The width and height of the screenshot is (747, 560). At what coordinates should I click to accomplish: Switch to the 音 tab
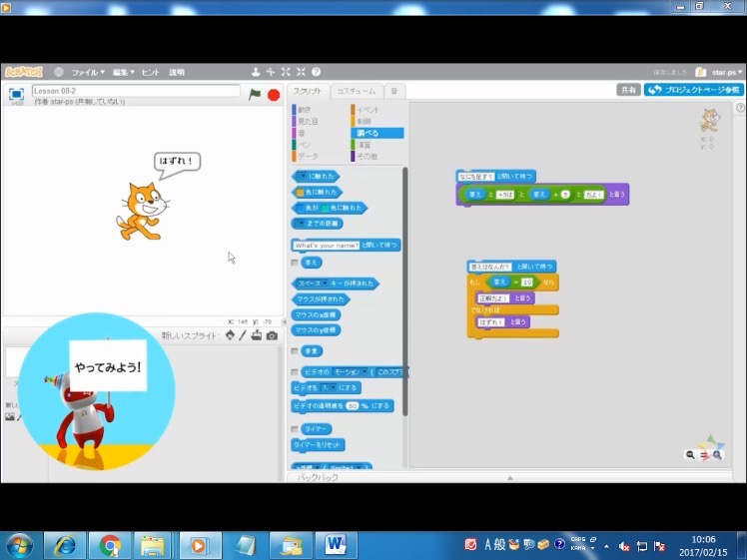[x=394, y=91]
